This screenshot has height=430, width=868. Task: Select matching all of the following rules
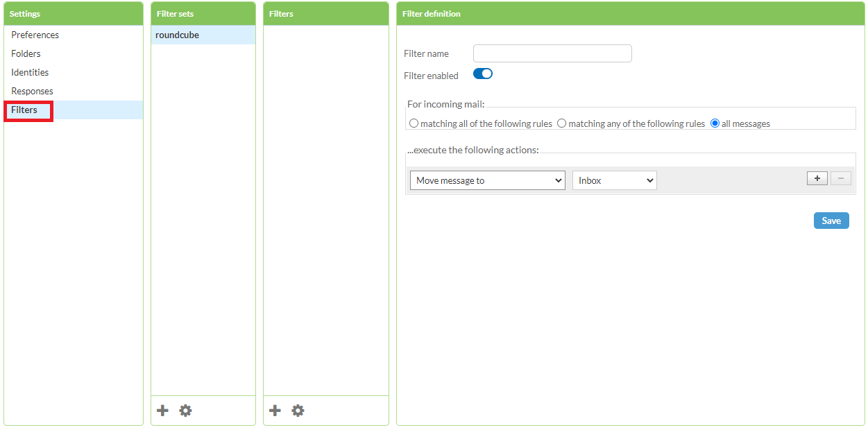click(x=414, y=123)
